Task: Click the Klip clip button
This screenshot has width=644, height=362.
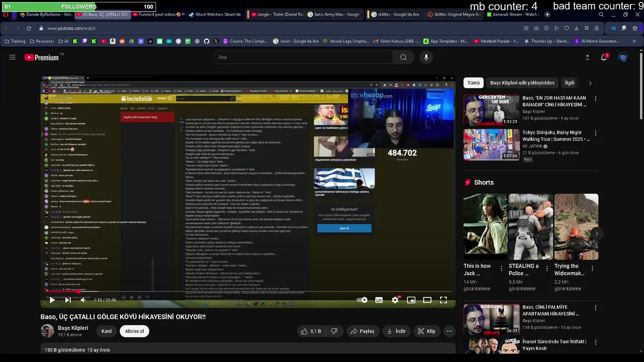Action: pos(426,331)
